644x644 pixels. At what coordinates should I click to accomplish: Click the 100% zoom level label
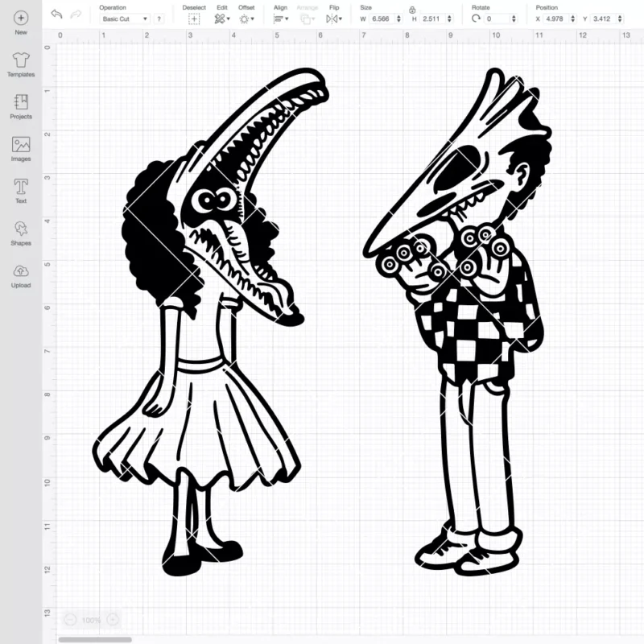pyautogui.click(x=91, y=620)
